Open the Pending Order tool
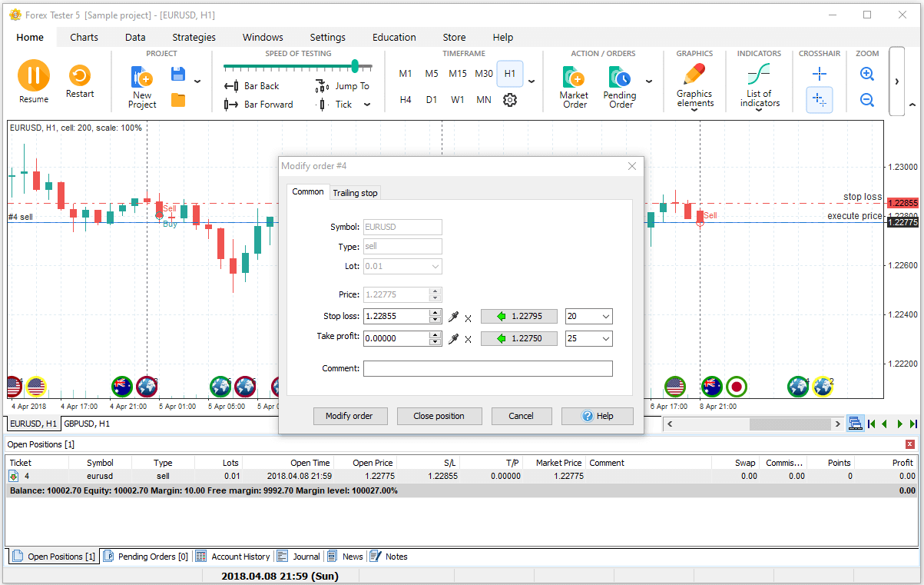Image resolution: width=924 pixels, height=585 pixels. tap(619, 78)
